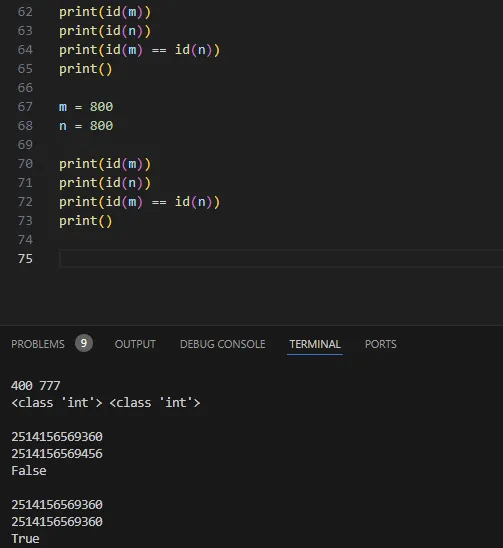The image size is (503, 548).
Task: Click terminal output '2514156569456'
Action: tap(57, 454)
